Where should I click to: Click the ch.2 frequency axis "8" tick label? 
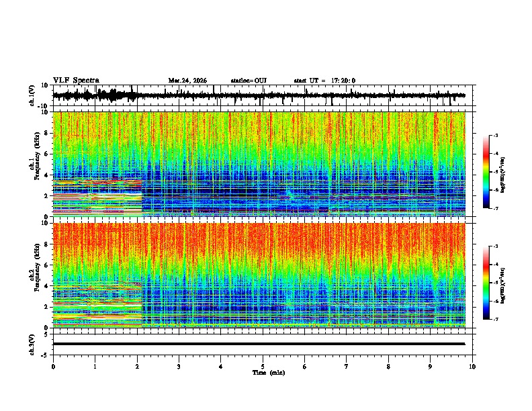pos(47,244)
